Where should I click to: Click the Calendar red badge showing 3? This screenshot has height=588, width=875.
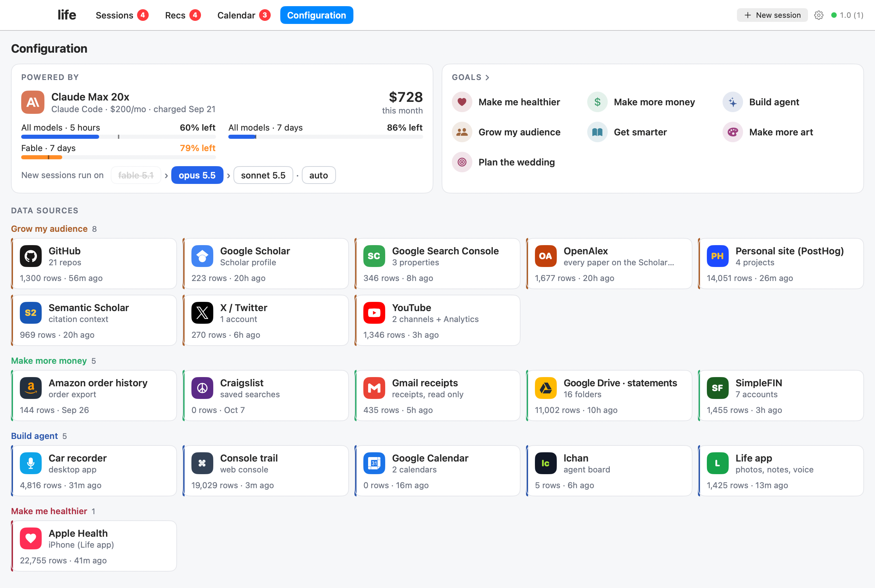coord(265,15)
